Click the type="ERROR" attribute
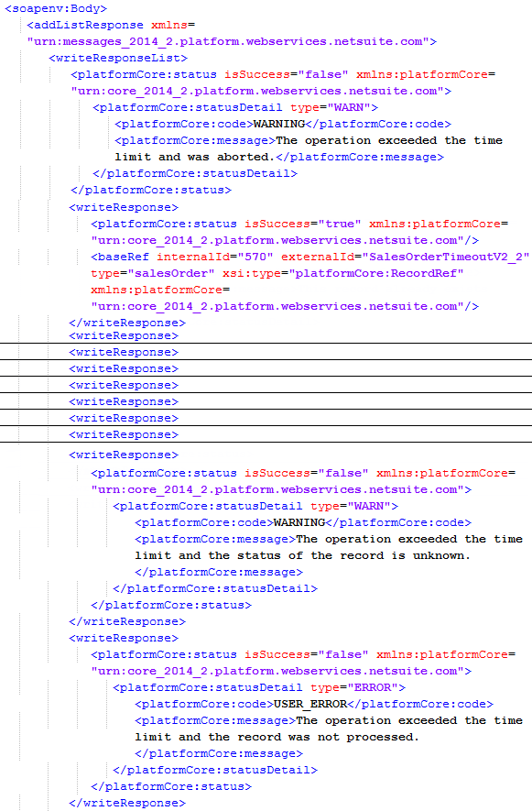Screen dimensions: 532x811 click(x=354, y=687)
